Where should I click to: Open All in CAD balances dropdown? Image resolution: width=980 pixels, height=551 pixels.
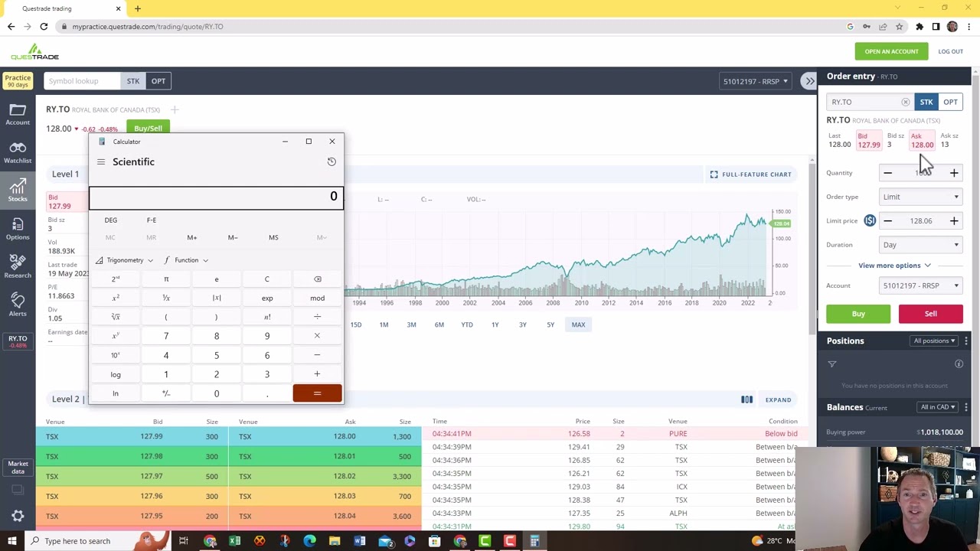point(938,407)
